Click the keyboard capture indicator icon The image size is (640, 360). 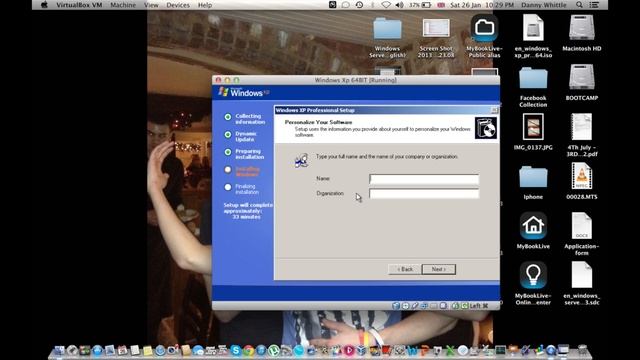(x=465, y=306)
